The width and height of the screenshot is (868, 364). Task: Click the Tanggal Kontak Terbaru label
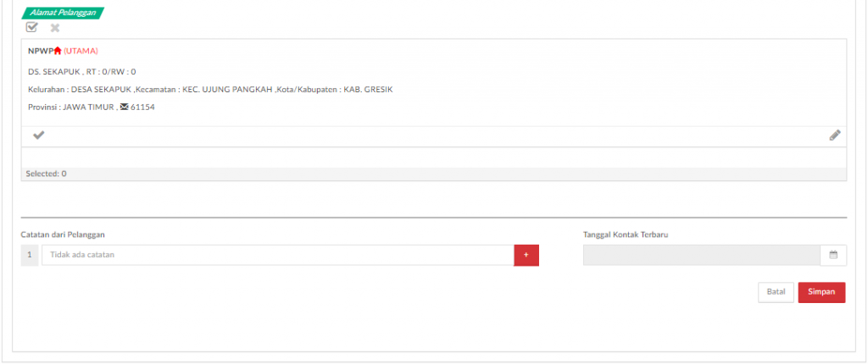point(626,234)
